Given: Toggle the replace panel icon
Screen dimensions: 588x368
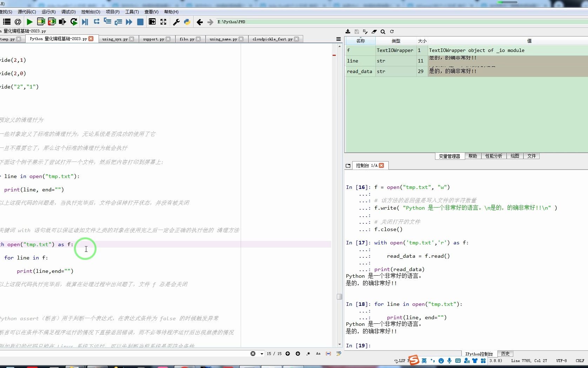Looking at the screenshot, I should tap(339, 354).
